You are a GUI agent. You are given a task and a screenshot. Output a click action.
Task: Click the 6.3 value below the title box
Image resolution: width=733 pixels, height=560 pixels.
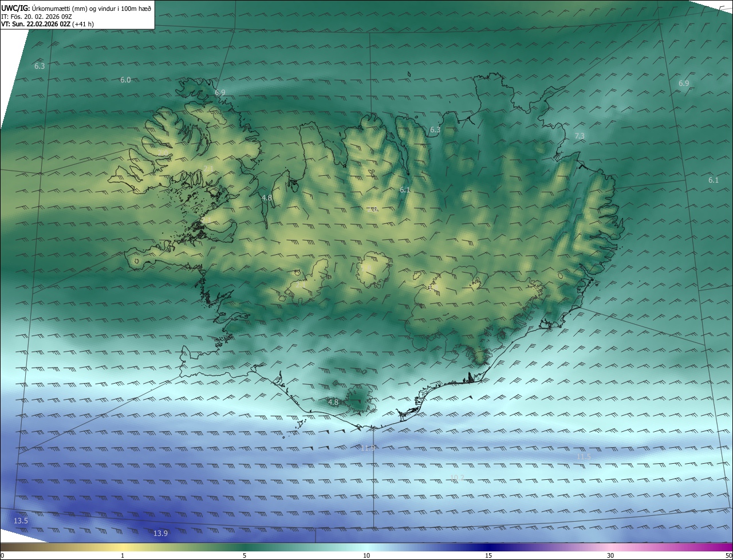click(40, 66)
